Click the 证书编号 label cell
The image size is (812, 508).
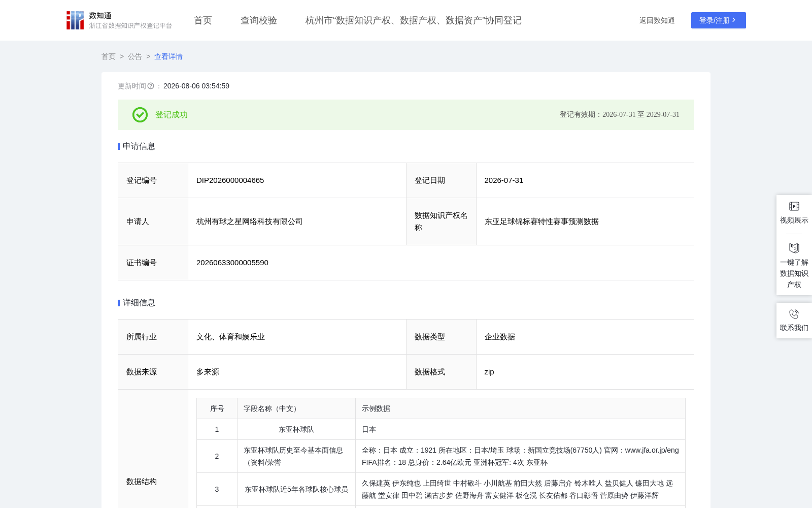click(x=153, y=263)
